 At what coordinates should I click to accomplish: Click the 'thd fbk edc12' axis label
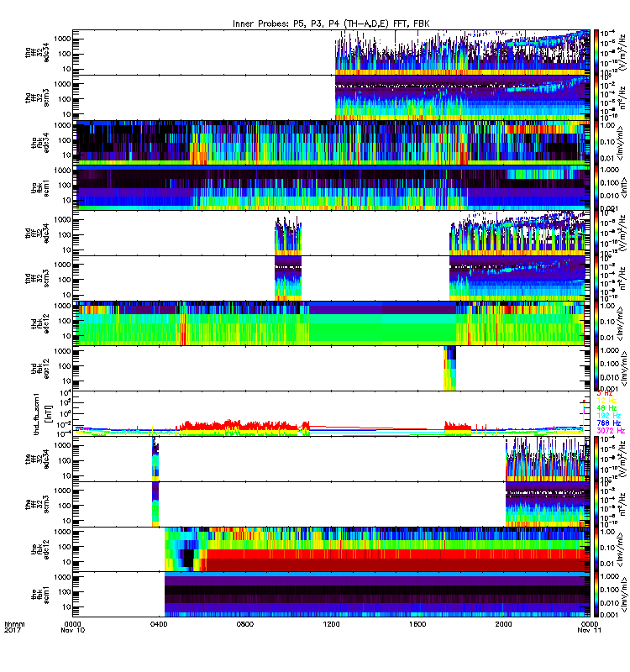tap(40, 323)
